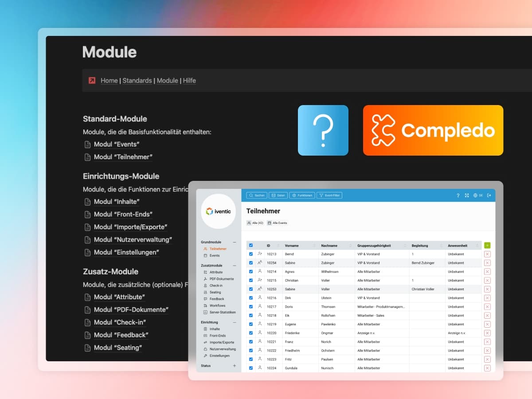This screenshot has width=532, height=399.
Task: Uncheck checkbox for Bernd Zubinger
Action: coord(251,254)
